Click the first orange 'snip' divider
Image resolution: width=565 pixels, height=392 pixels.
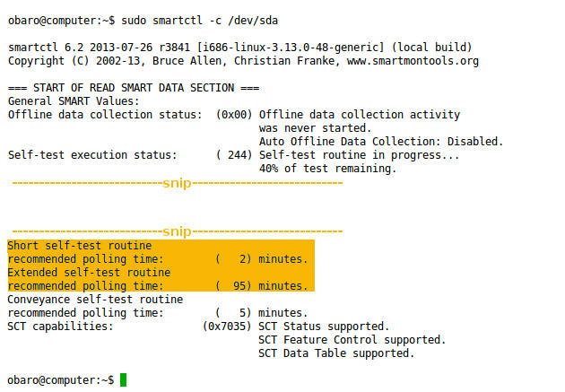pos(177,183)
